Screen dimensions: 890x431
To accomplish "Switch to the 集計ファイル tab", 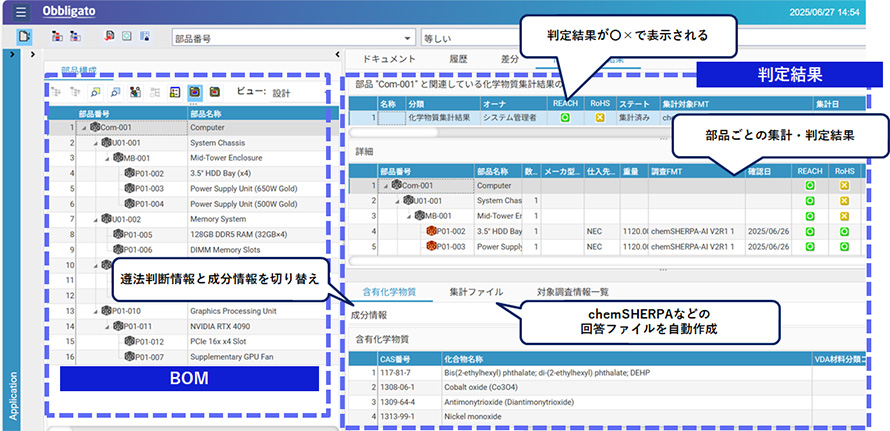I will point(476,292).
